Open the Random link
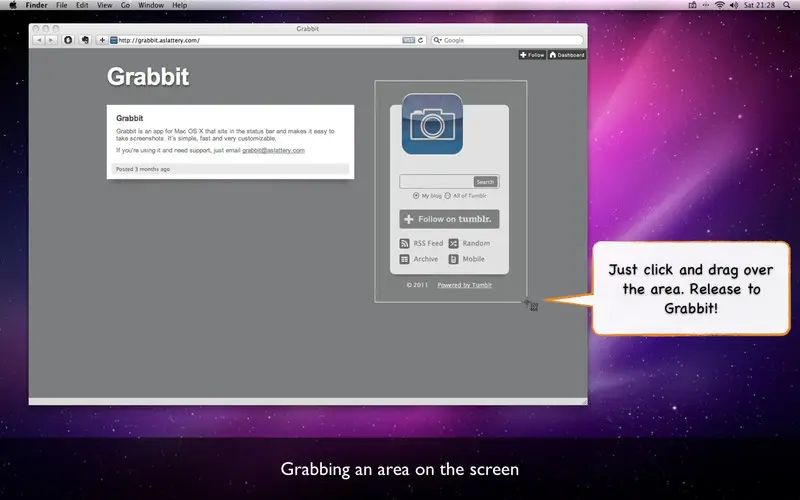The width and height of the screenshot is (800, 500). pos(476,243)
